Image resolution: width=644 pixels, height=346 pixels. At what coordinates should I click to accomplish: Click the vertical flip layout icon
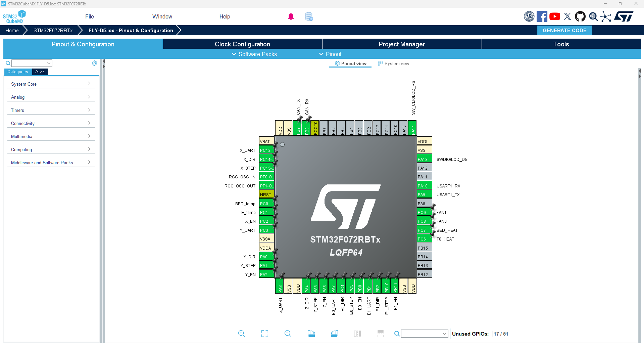[357, 334]
